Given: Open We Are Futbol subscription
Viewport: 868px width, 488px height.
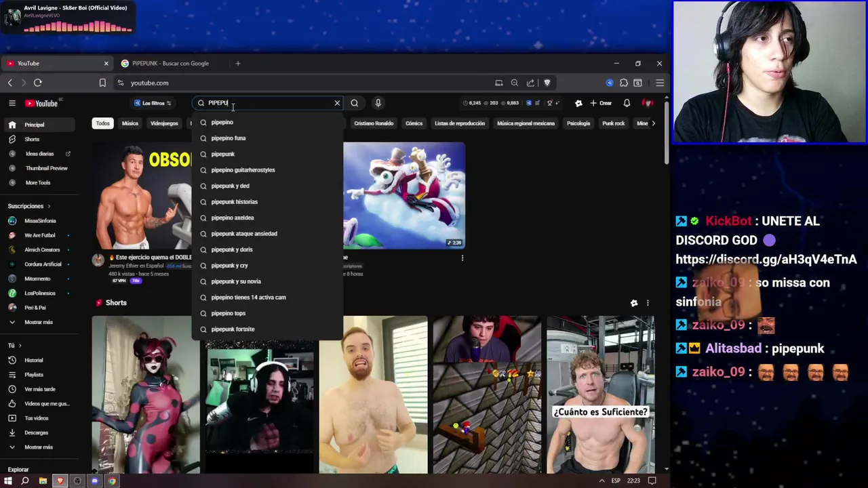Looking at the screenshot, I should [39, 235].
